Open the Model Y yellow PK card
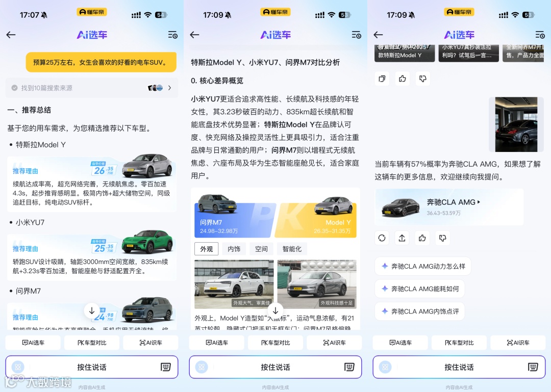The image size is (551, 392). 316,220
